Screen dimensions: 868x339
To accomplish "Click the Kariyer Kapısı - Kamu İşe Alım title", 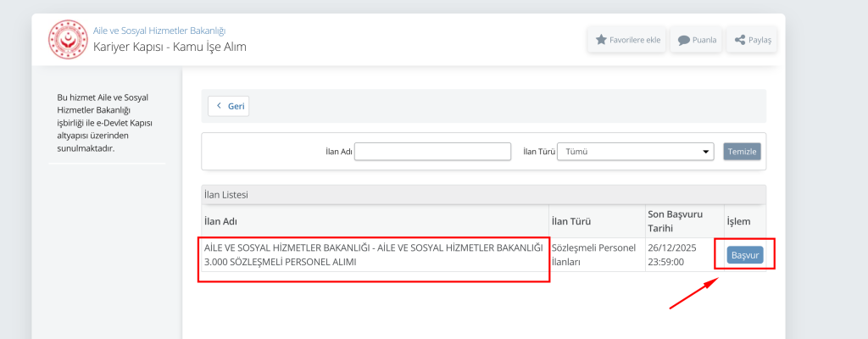I will pos(170,47).
